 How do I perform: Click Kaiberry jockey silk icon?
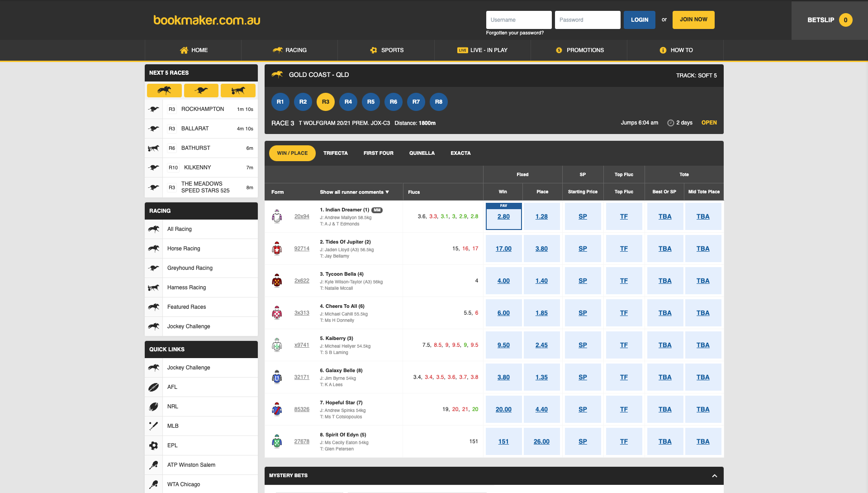point(277,345)
